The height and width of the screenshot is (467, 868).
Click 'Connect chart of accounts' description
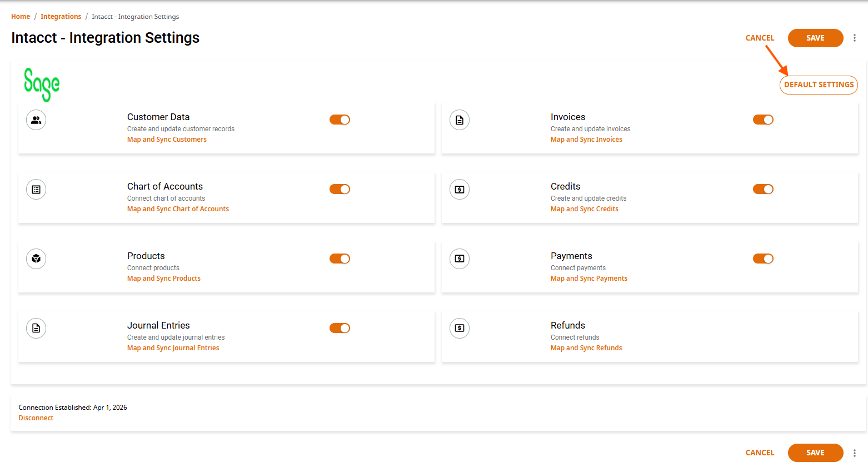click(x=166, y=198)
